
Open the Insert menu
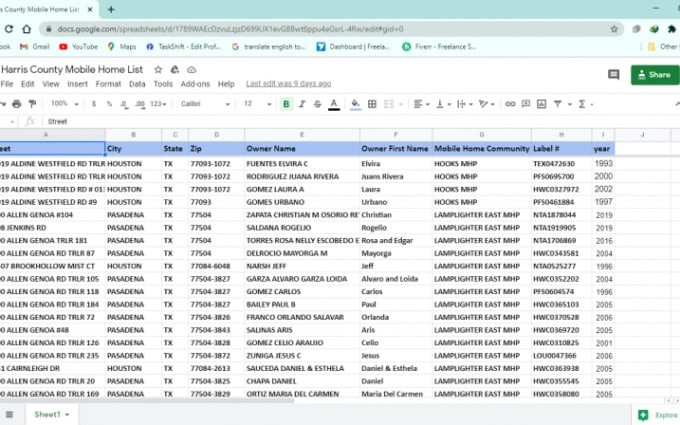click(78, 84)
